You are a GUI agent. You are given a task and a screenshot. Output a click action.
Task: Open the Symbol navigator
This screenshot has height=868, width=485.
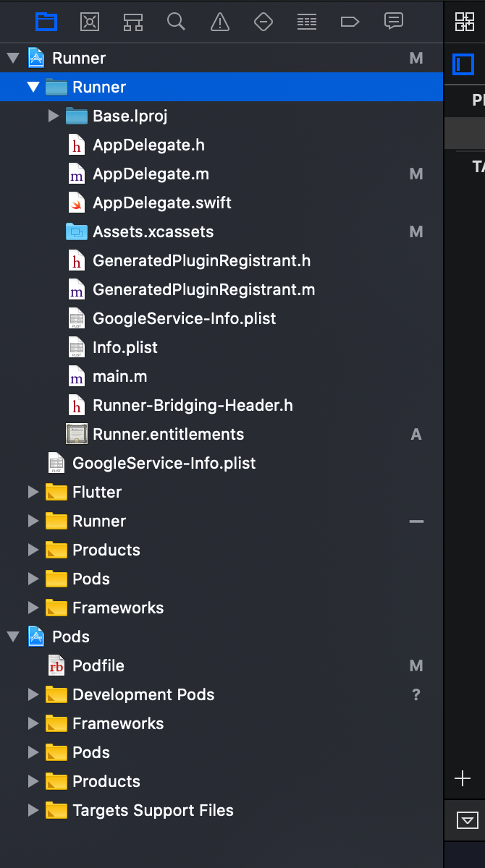(132, 22)
